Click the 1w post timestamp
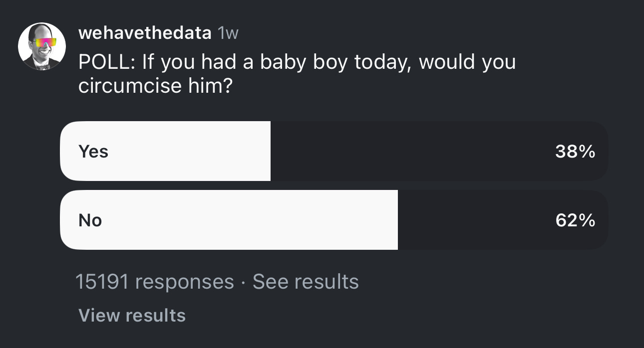The width and height of the screenshot is (644, 348). pyautogui.click(x=228, y=33)
